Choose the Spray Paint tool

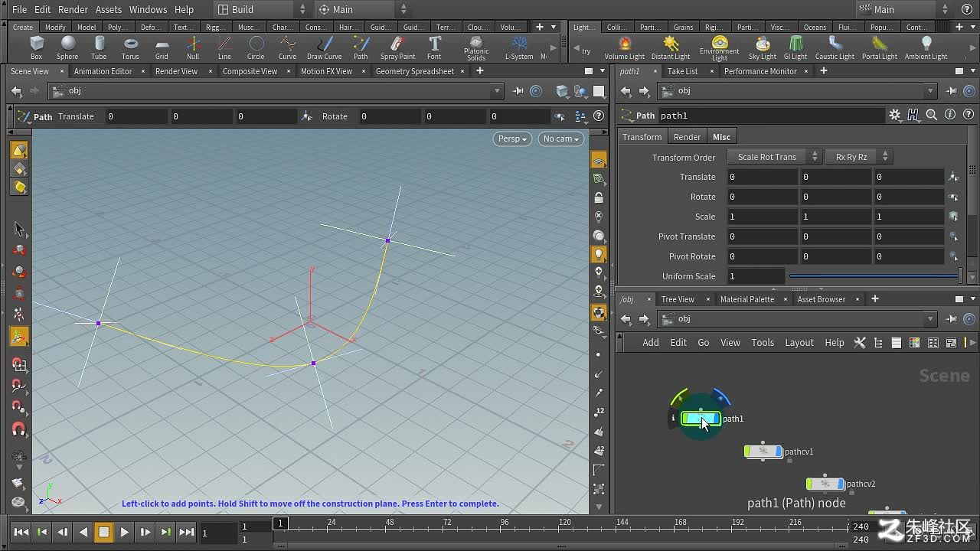coord(398,48)
